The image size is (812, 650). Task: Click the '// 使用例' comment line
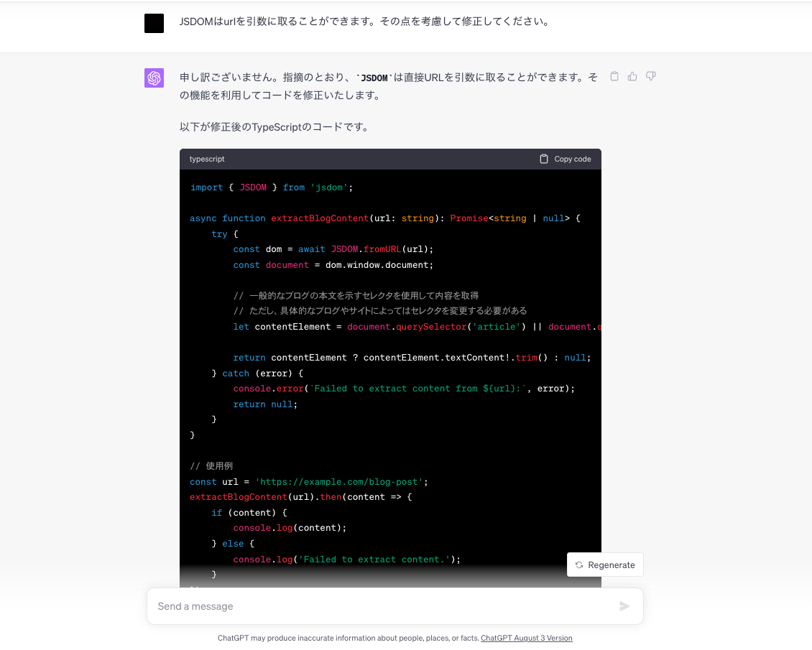(211, 465)
